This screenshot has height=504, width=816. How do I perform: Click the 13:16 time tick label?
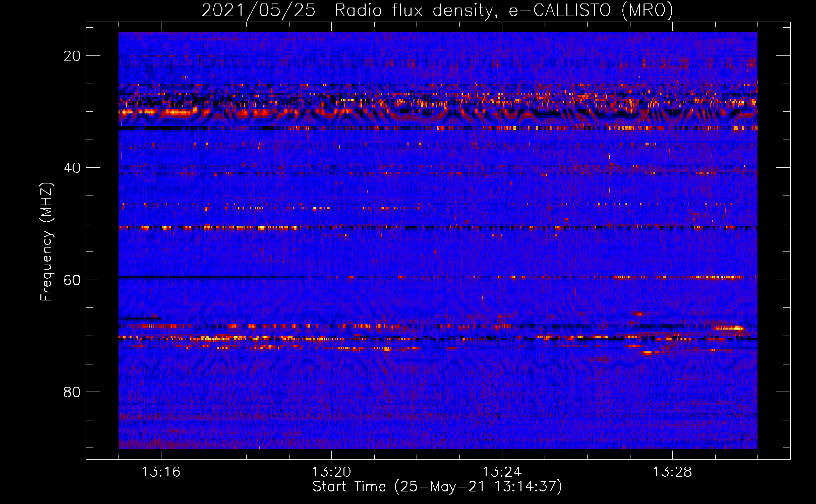pos(161,472)
